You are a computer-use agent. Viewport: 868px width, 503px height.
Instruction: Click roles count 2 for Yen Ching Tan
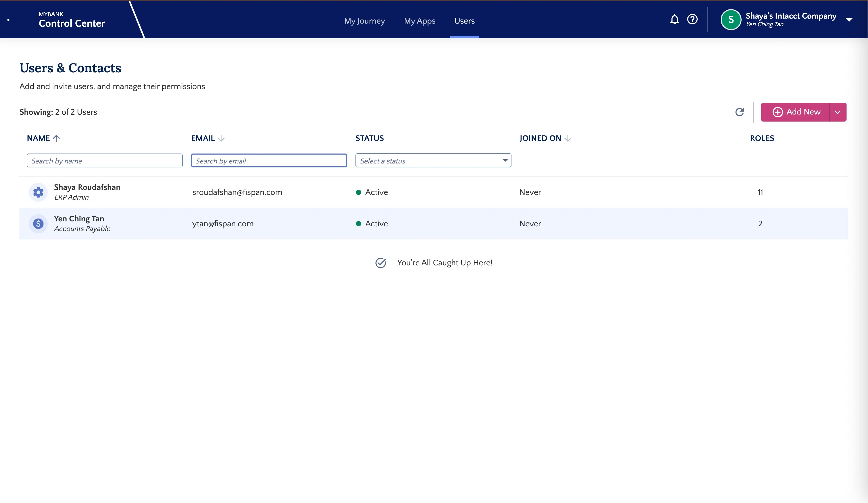(760, 224)
